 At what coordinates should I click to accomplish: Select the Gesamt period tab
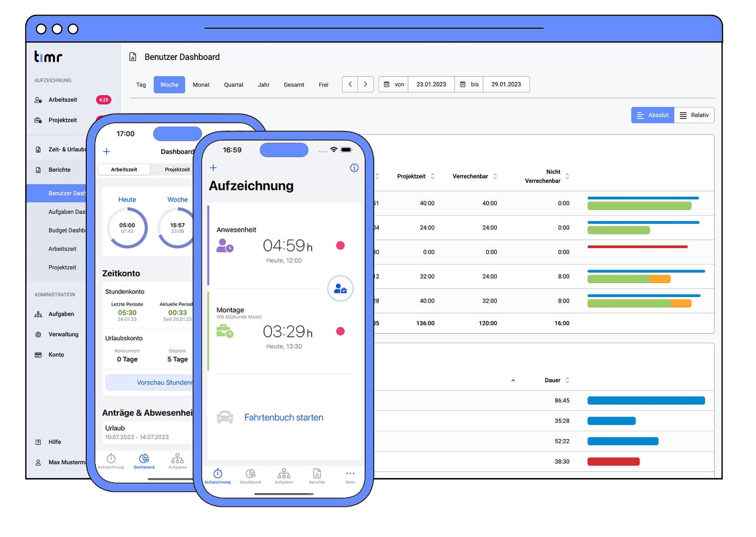(x=294, y=85)
